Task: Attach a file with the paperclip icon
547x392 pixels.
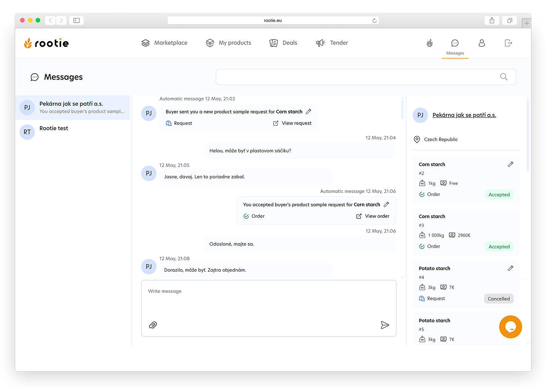Action: coord(153,325)
